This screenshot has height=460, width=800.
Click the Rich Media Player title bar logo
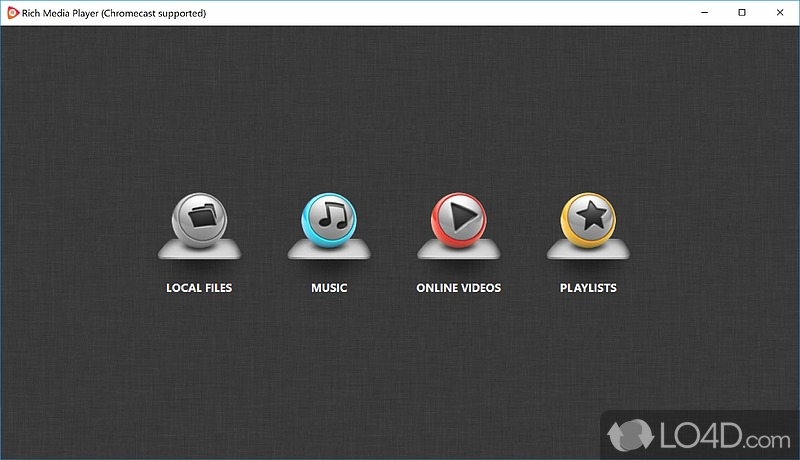coord(13,13)
